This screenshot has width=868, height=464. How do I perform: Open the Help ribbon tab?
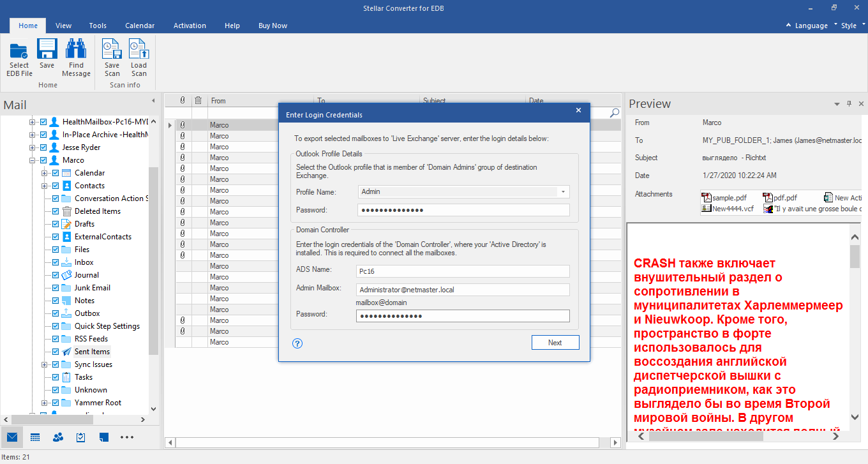pos(232,26)
